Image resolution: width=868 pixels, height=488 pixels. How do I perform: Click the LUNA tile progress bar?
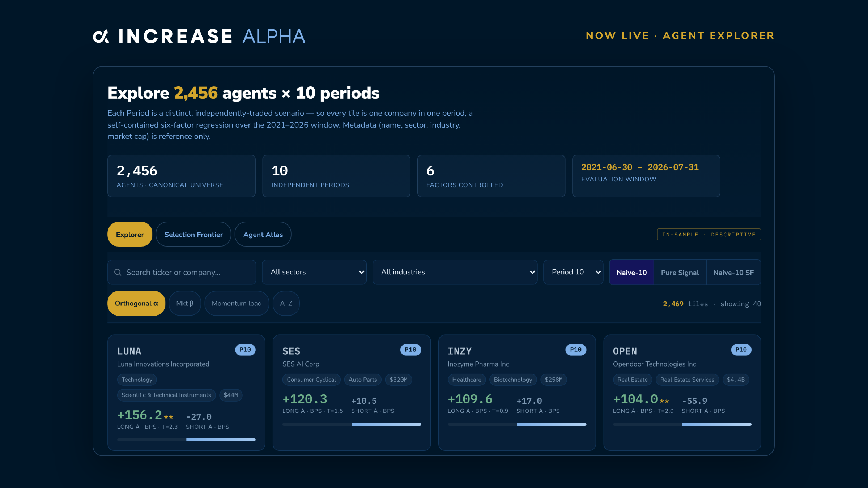[x=186, y=440]
